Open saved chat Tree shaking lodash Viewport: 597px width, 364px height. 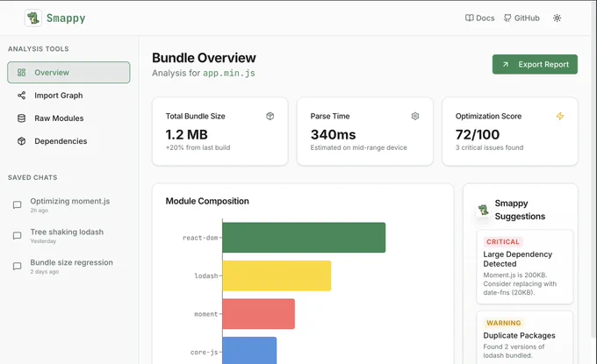pos(68,235)
